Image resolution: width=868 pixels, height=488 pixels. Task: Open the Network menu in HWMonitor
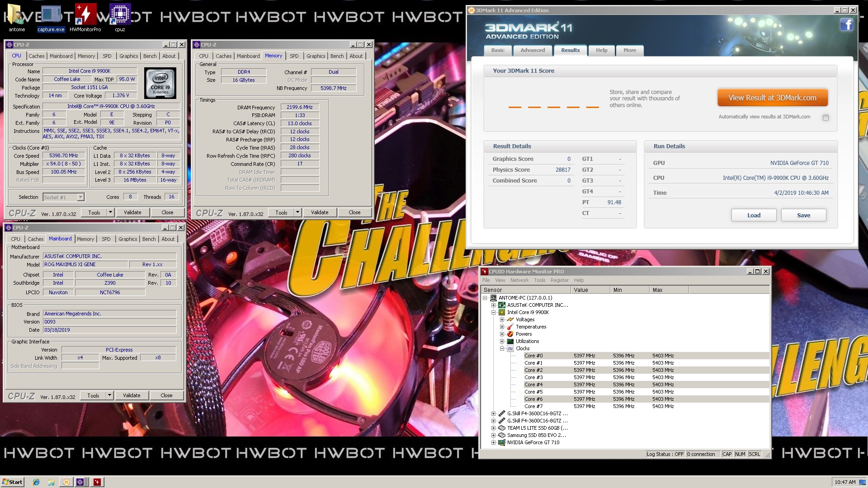point(519,280)
